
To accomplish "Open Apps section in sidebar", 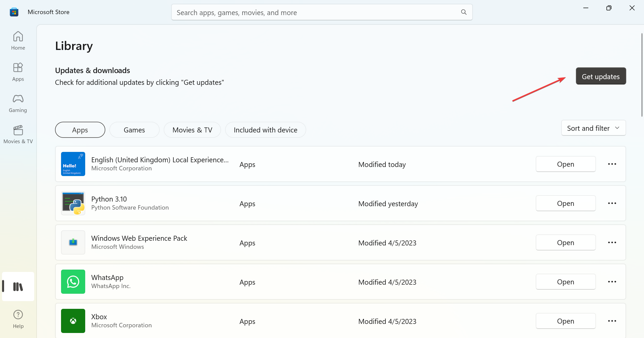I will 18,72.
